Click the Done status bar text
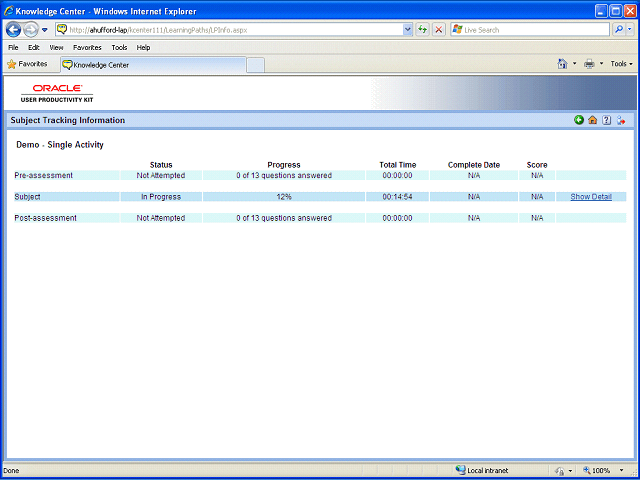Viewport: 640px width, 480px height. [x=11, y=471]
